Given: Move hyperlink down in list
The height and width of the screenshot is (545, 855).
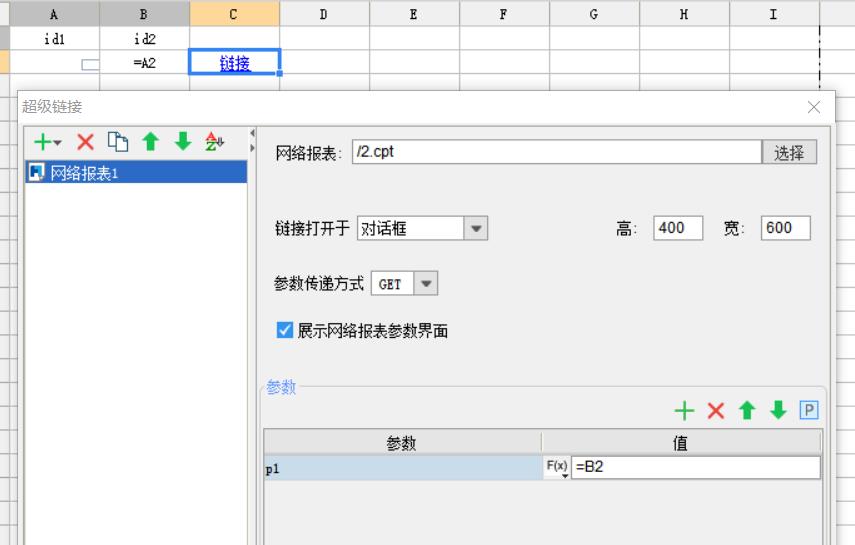Looking at the screenshot, I should (183, 142).
